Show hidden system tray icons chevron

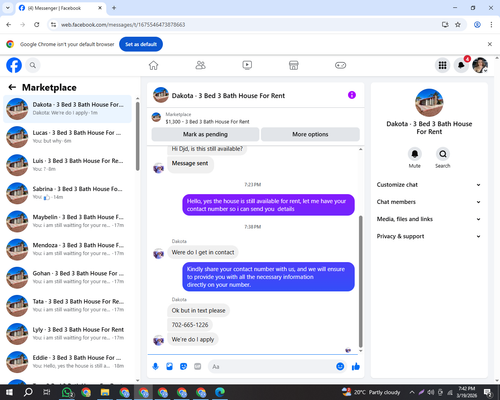click(x=412, y=392)
